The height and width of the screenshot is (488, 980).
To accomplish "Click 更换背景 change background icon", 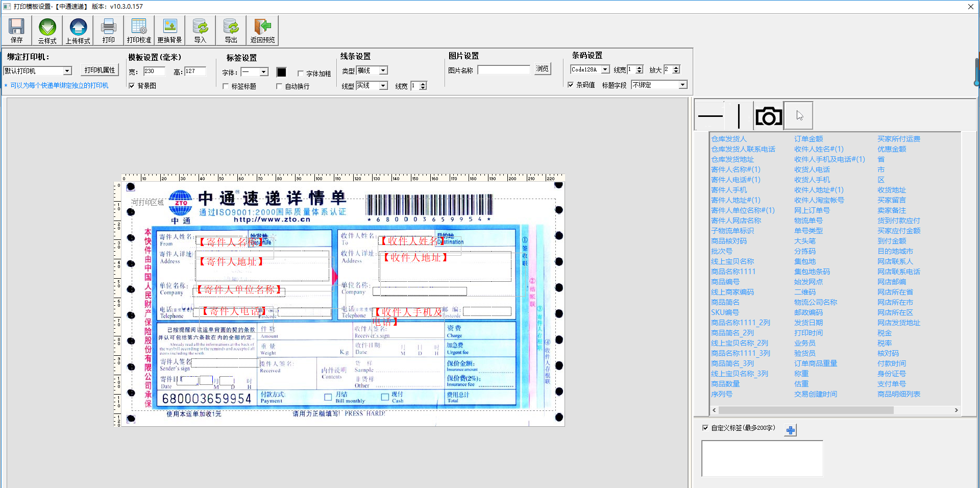I will click(170, 31).
